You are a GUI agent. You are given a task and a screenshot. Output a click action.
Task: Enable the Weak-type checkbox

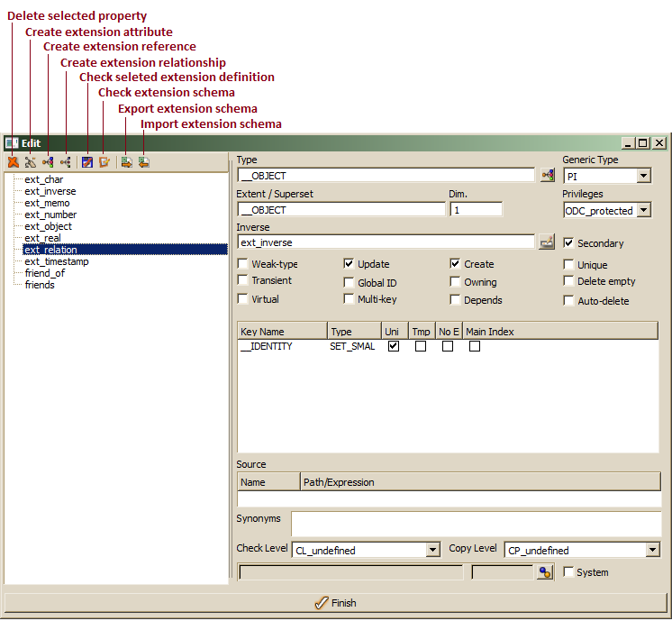tap(243, 264)
